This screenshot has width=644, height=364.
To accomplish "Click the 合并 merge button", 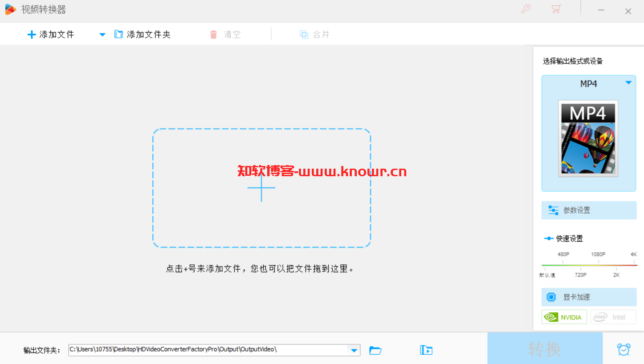I will click(314, 34).
